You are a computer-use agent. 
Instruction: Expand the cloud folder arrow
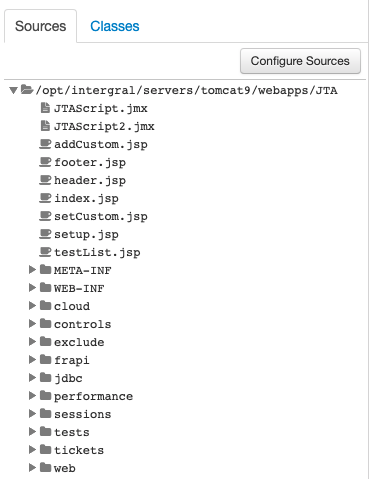tap(32, 305)
